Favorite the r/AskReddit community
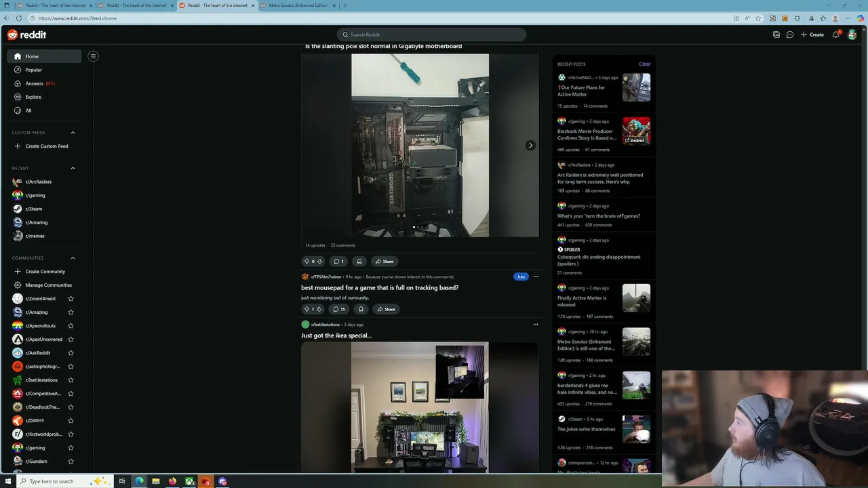Screen dimensions: 868x488 (71, 352)
